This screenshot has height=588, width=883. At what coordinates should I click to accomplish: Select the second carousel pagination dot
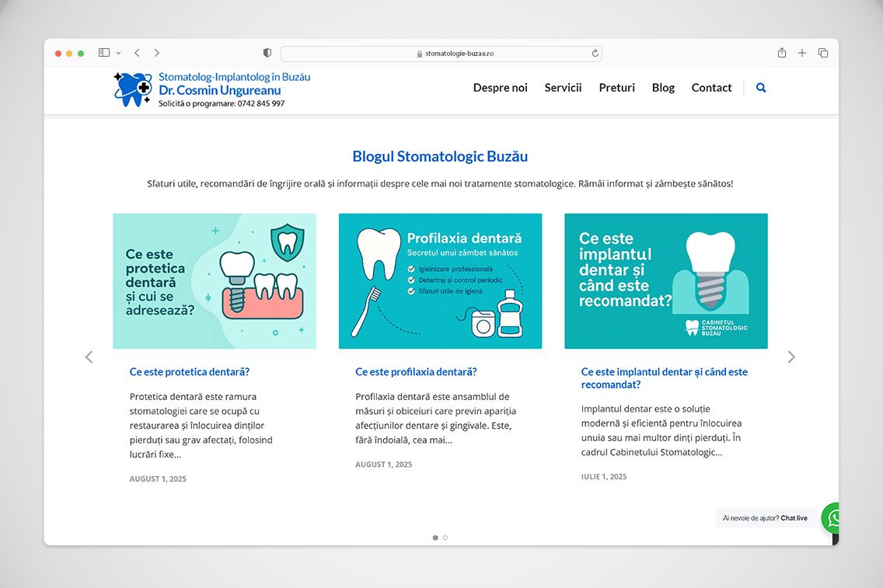[445, 538]
